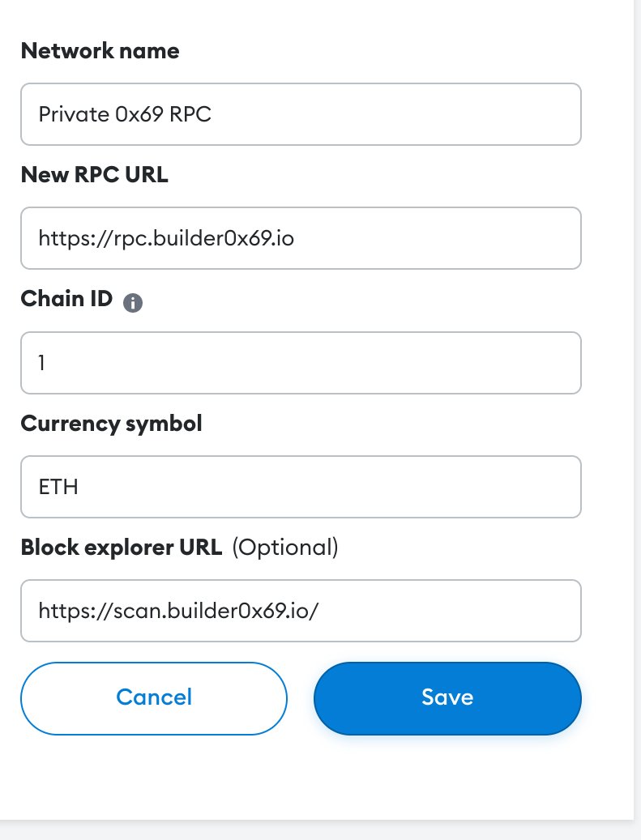Screen dimensions: 641x840
Task: Place cursor in "Private 0x69 RPC" text
Action: [125, 114]
